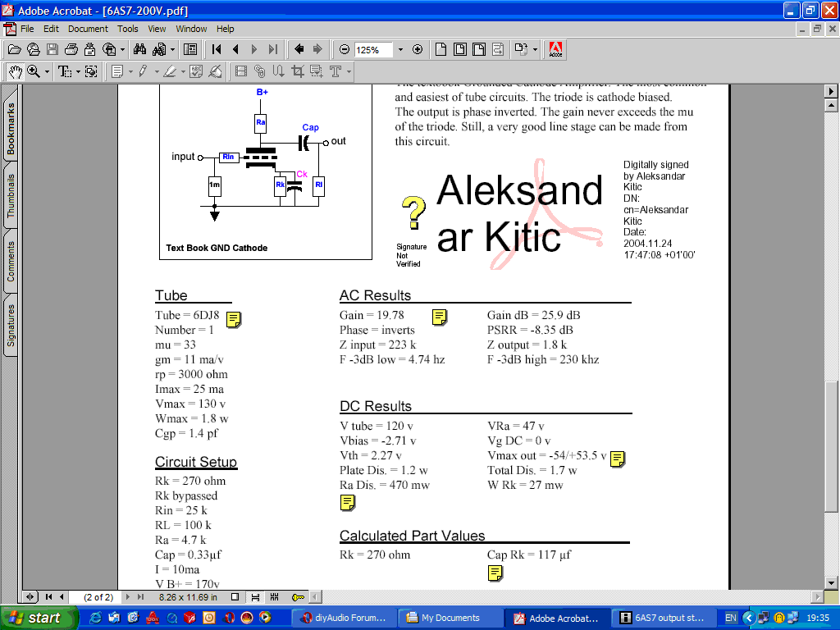Screen dimensions: 840x630
Task: Select the Form tool
Action: (x=316, y=71)
